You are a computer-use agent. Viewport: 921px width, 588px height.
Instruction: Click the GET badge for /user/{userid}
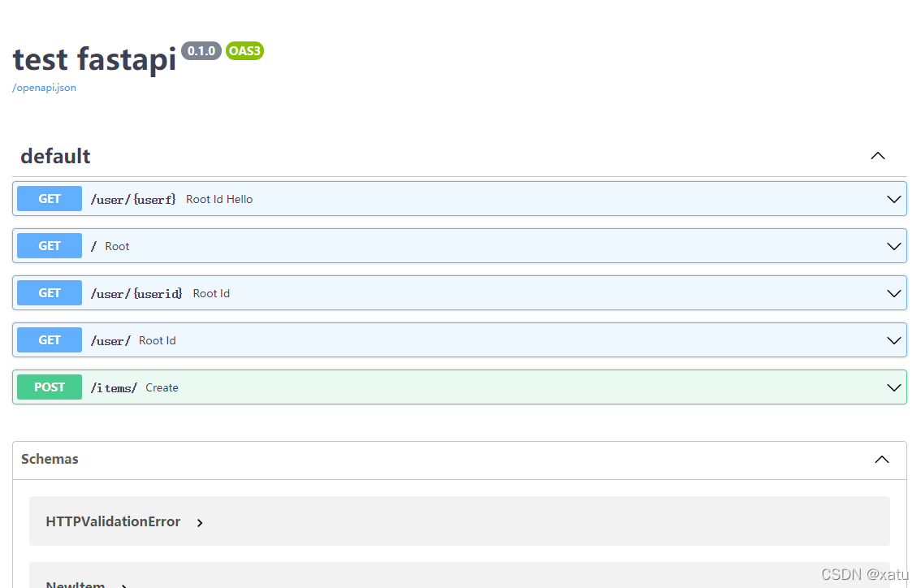click(50, 292)
